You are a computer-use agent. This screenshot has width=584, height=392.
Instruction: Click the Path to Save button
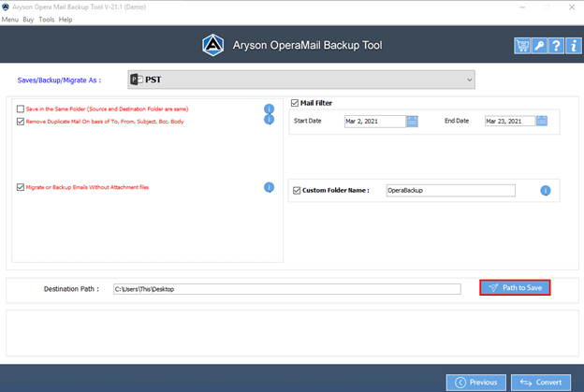point(515,288)
